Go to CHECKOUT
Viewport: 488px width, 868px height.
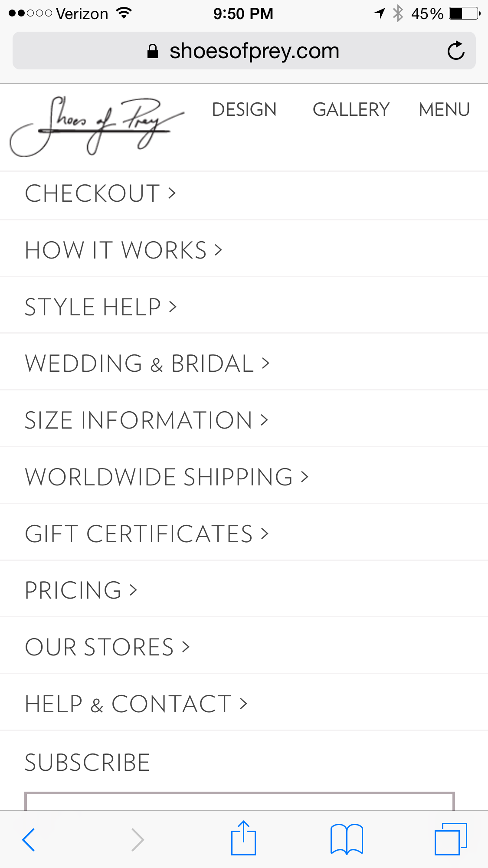[100, 193]
